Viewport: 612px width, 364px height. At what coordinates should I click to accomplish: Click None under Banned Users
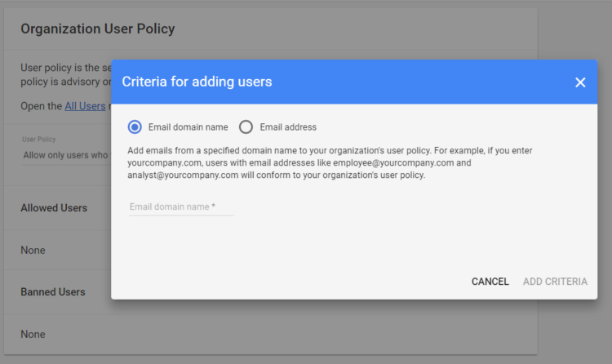[x=33, y=334]
